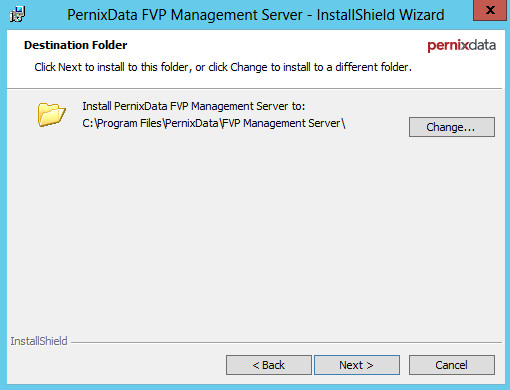Click the gray 'data' part of the logo
Image resolution: width=510 pixels, height=390 pixels.
pos(482,45)
